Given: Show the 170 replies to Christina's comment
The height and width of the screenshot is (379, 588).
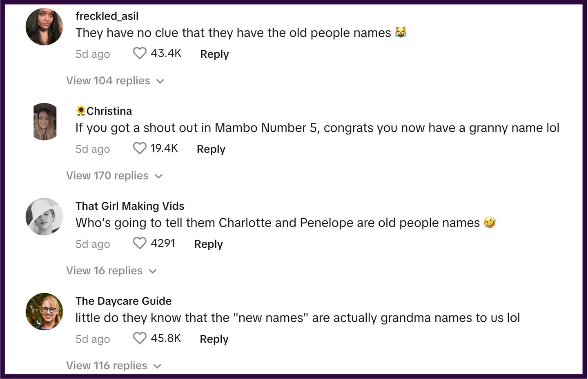Looking at the screenshot, I should coord(107,175).
